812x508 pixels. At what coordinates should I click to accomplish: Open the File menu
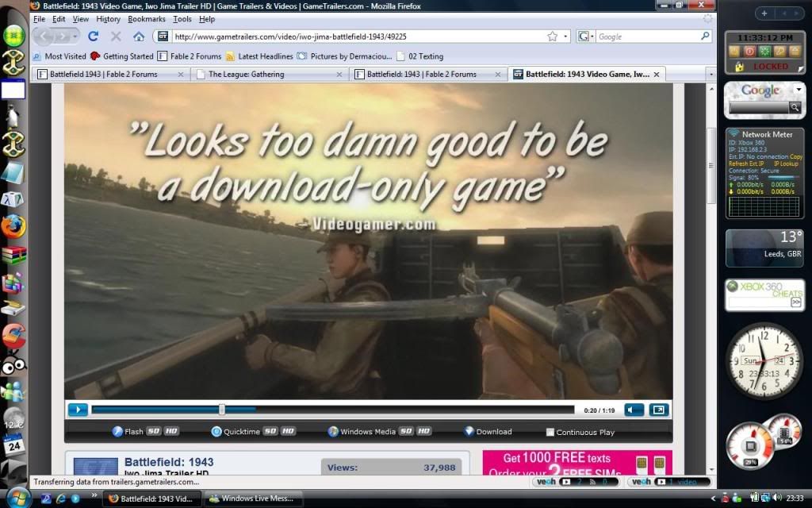click(39, 19)
